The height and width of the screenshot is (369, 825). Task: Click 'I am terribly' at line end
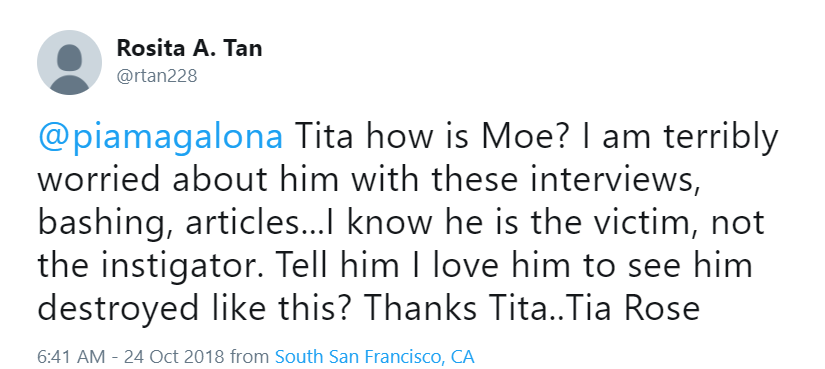[680, 137]
